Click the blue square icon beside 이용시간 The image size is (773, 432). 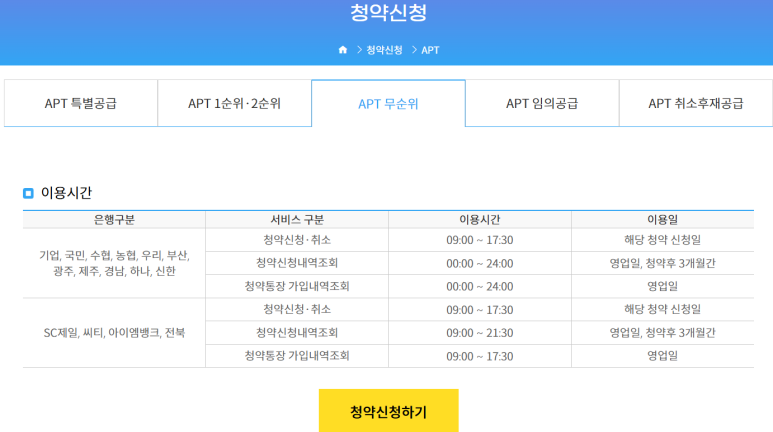(x=28, y=193)
